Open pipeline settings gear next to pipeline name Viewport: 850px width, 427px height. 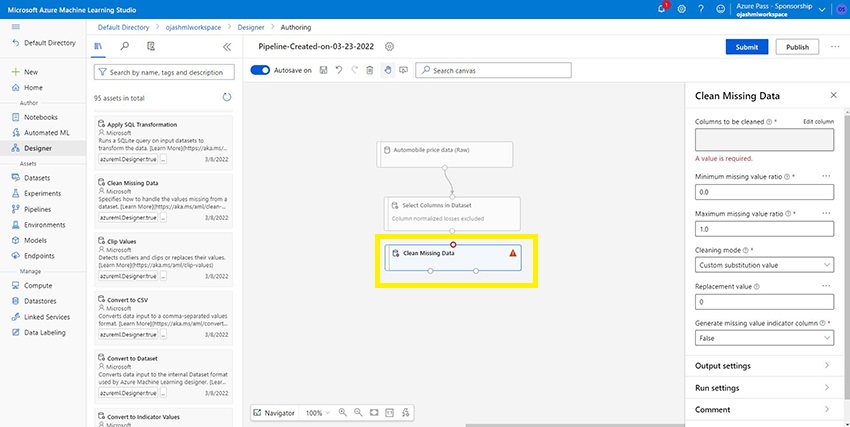click(389, 47)
